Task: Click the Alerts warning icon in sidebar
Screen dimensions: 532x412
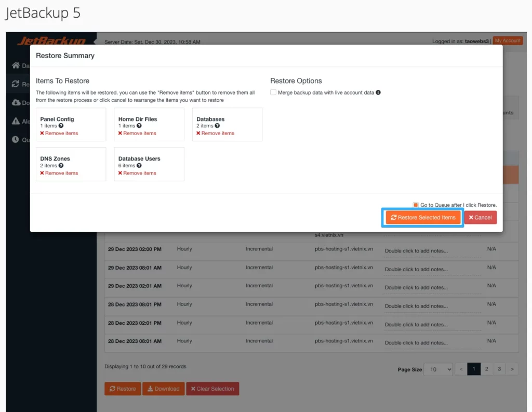Action: 16,121
